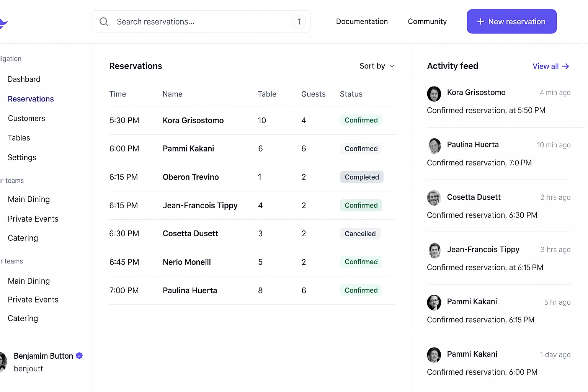The width and height of the screenshot is (588, 392).
Task: Go to Tables in the sidebar
Action: (x=19, y=138)
